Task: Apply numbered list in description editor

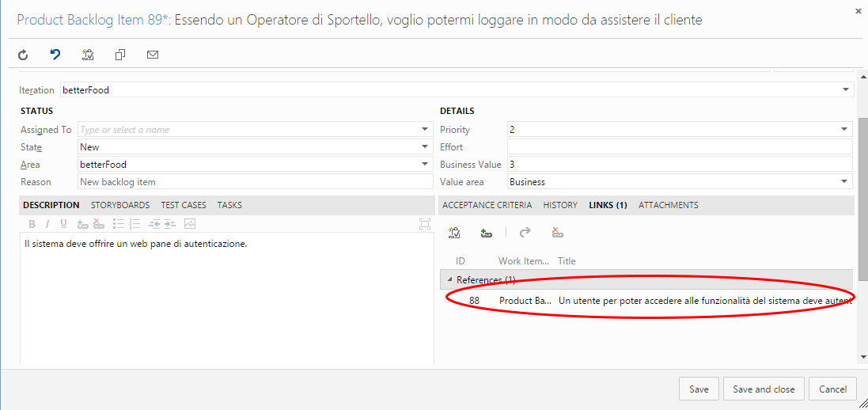Action: pos(135,224)
